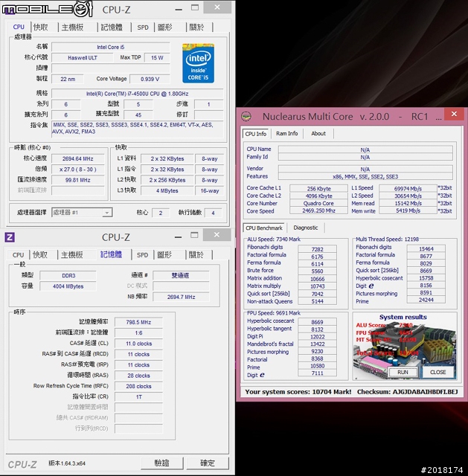Open 記憶體 tab in upper CPU-Z window

(x=112, y=28)
